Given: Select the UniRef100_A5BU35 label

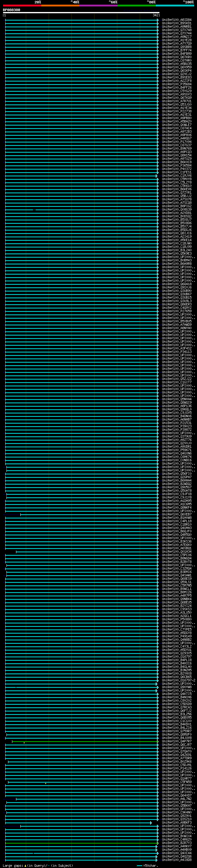Looking at the screenshot, I should (176, 64).
